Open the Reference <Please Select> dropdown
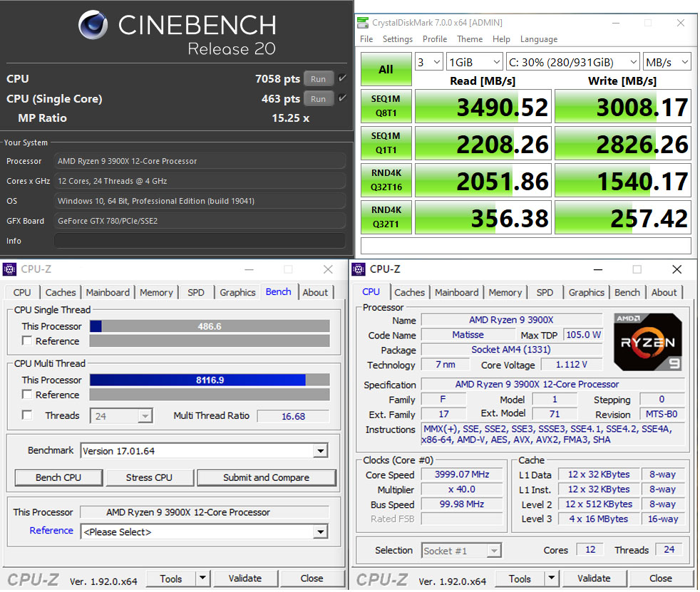 click(x=321, y=532)
